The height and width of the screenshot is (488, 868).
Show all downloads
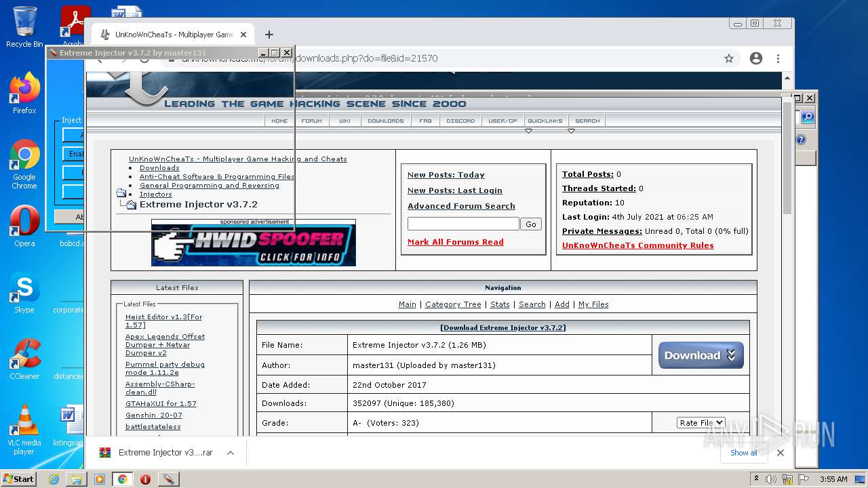click(744, 453)
